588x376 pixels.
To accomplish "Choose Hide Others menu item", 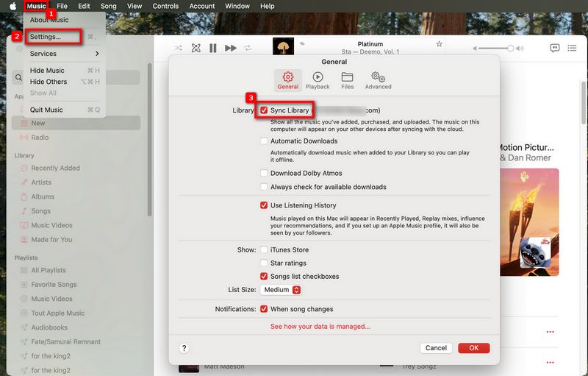I will click(x=64, y=82).
